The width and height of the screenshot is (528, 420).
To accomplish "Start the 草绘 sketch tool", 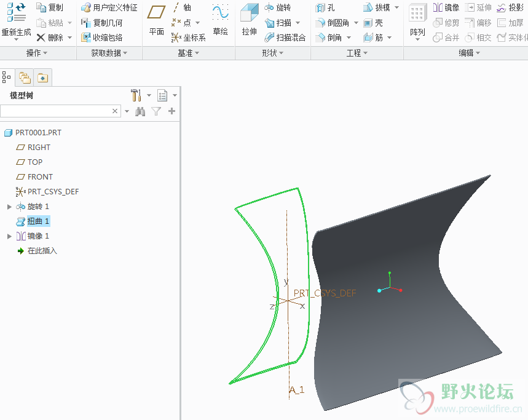I will (221, 20).
